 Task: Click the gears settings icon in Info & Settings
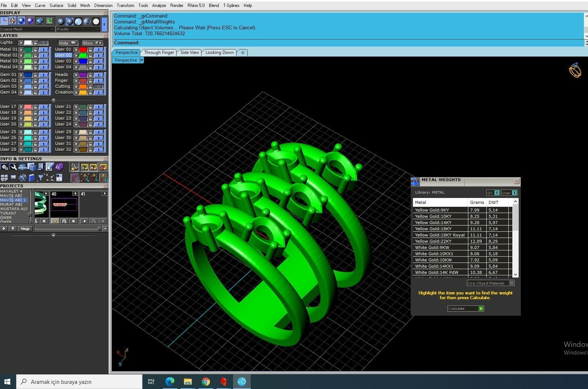pyautogui.click(x=4, y=167)
